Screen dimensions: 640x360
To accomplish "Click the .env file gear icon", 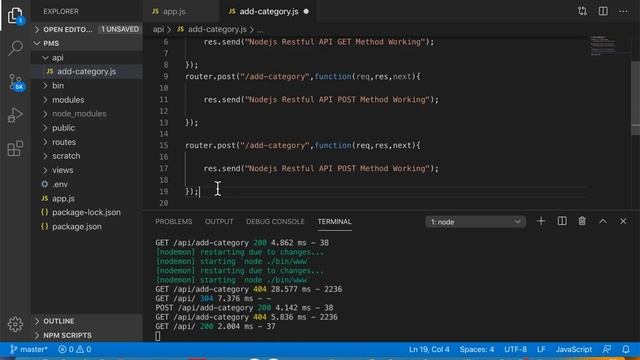I will [x=44, y=184].
